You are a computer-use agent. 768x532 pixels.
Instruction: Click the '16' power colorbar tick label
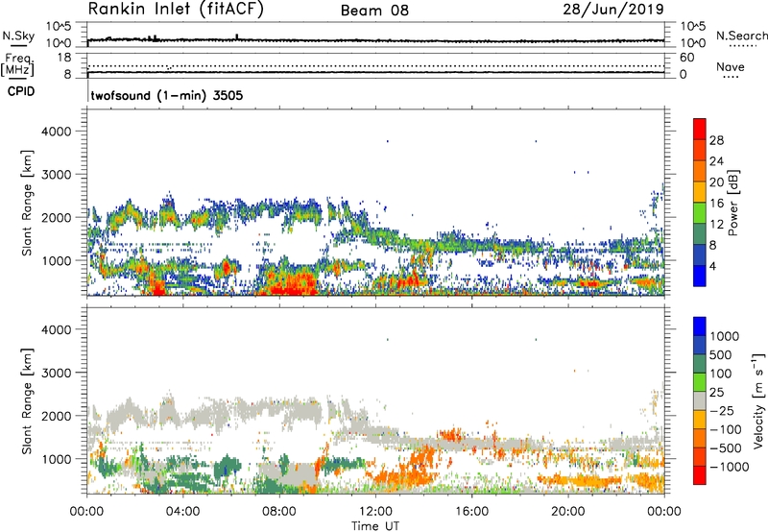[x=716, y=204]
